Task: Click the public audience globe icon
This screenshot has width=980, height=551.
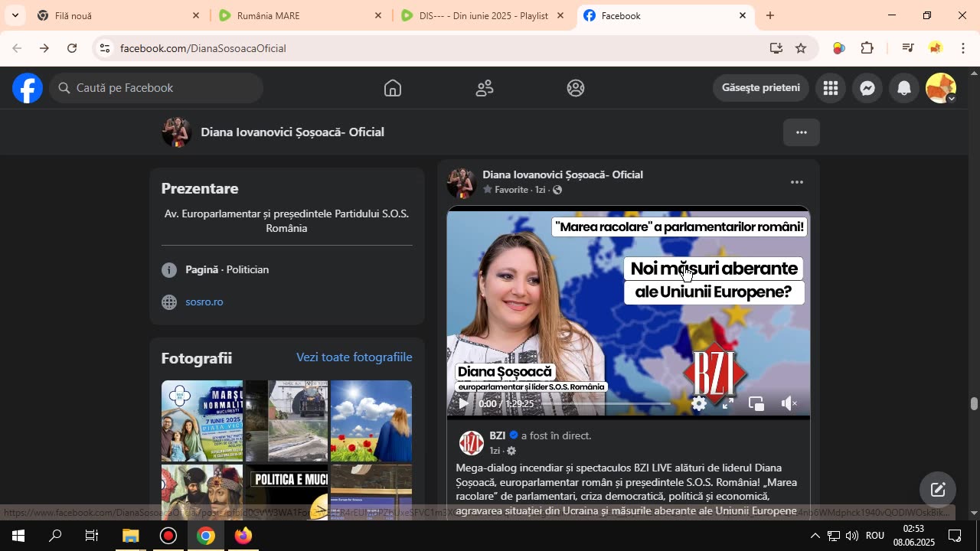Action: click(557, 190)
